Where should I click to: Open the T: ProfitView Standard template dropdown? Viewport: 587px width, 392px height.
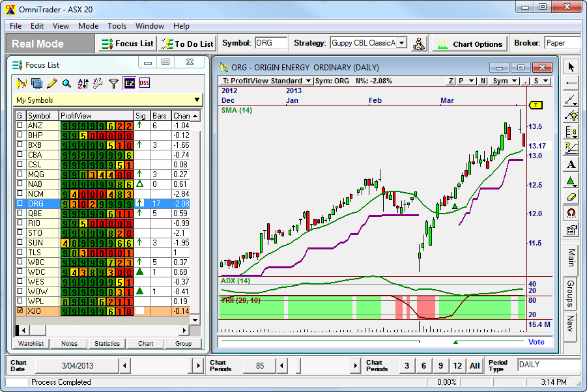tap(308, 81)
